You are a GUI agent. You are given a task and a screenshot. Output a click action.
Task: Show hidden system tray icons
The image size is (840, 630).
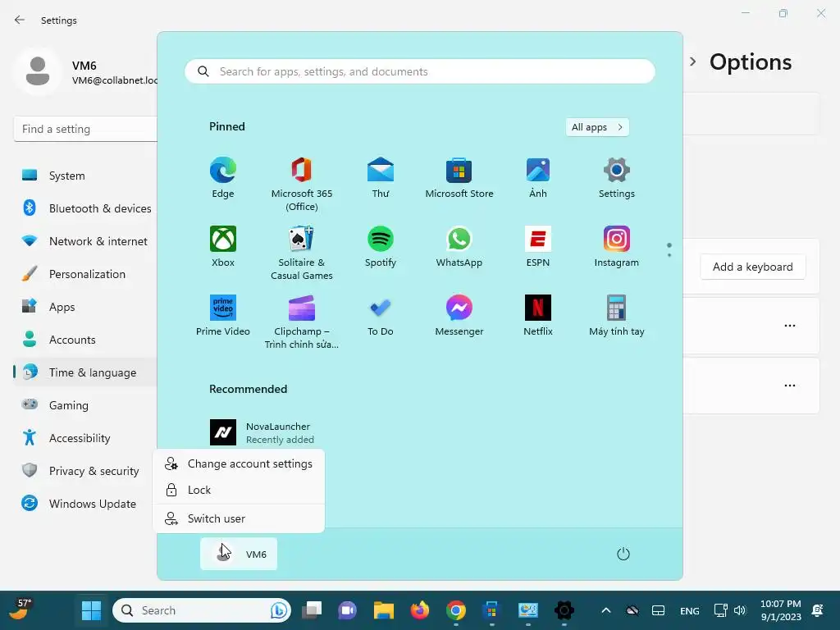pos(606,610)
